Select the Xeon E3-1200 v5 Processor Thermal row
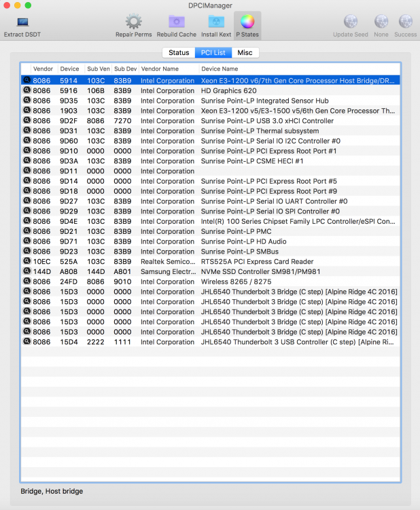420x510 pixels. click(x=211, y=111)
